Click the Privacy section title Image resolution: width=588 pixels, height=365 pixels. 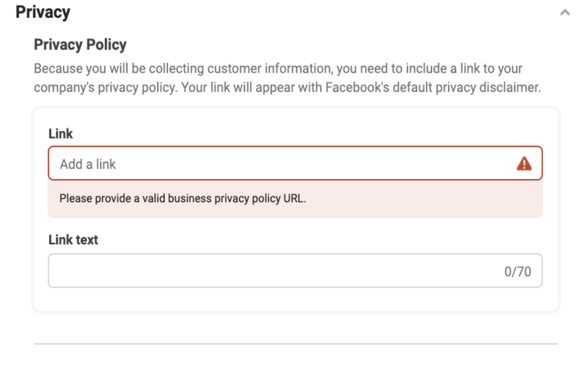pyautogui.click(x=43, y=12)
